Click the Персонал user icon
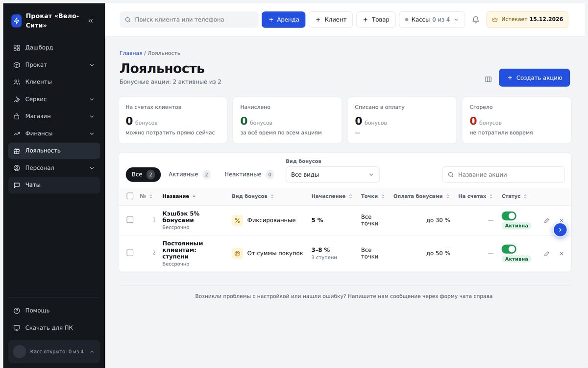The width and height of the screenshot is (588, 368). [17, 168]
